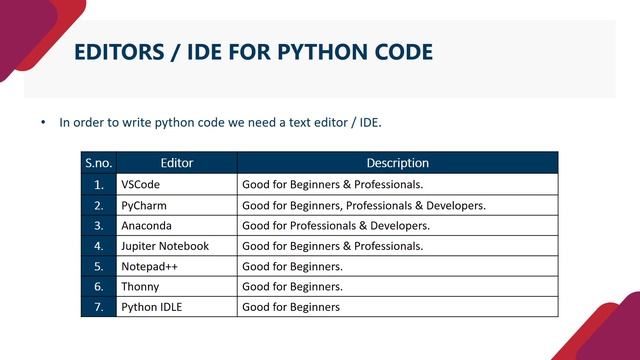Select the 'Thonny' editor cell
The image size is (640, 360).
pos(177,287)
